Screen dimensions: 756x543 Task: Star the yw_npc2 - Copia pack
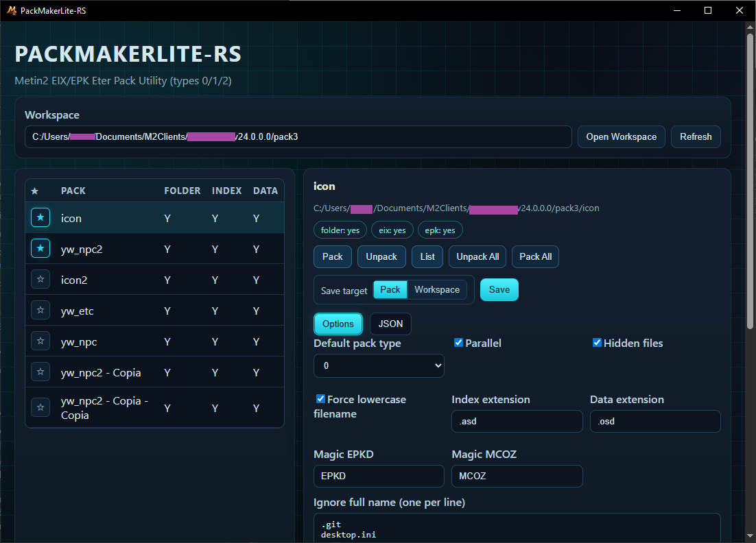(40, 371)
